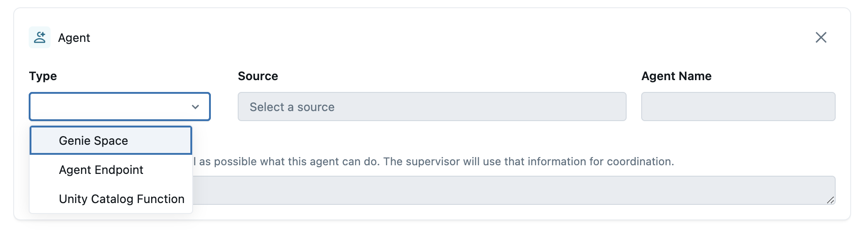This screenshot has width=868, height=234.
Task: Click the text area resize handle
Action: tap(830, 200)
